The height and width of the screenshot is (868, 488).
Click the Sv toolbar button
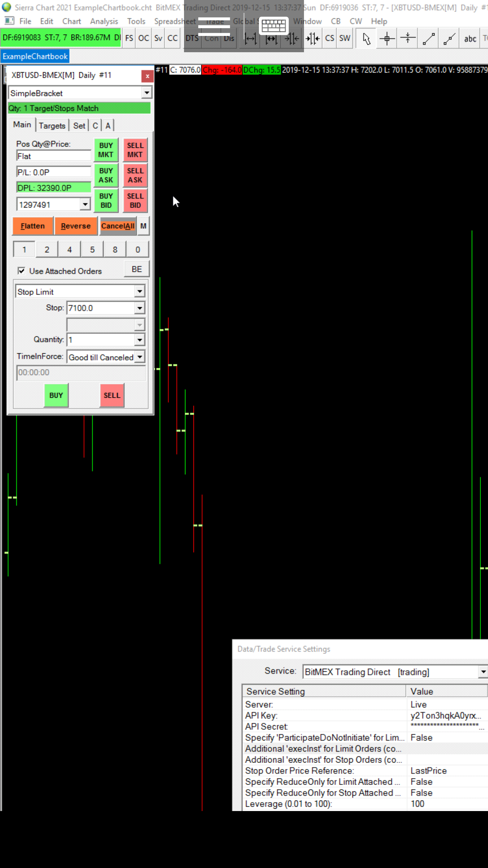[x=158, y=38]
